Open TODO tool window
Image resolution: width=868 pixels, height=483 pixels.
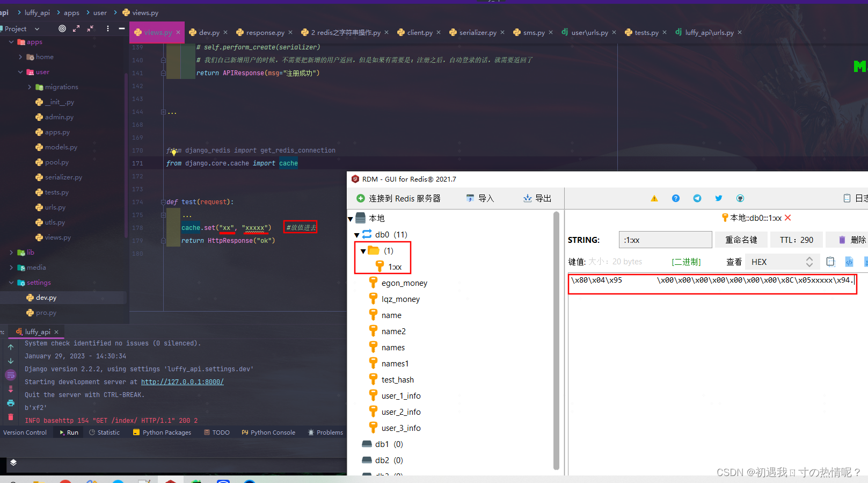217,432
